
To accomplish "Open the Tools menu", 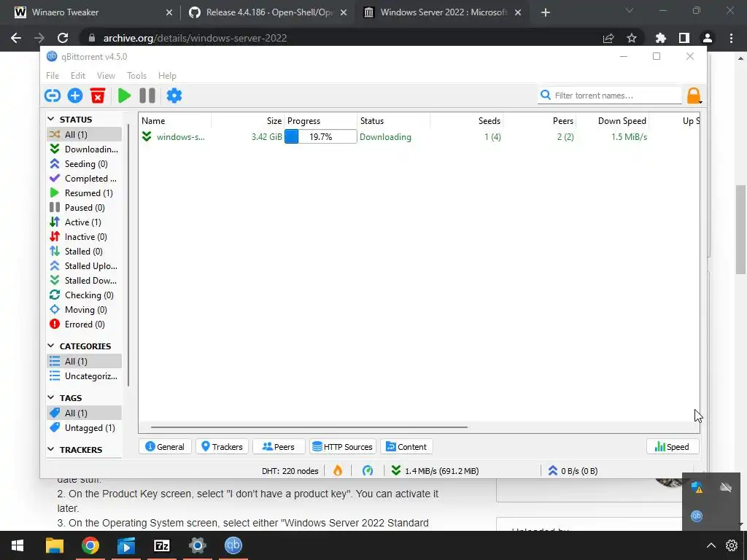I will tap(136, 76).
